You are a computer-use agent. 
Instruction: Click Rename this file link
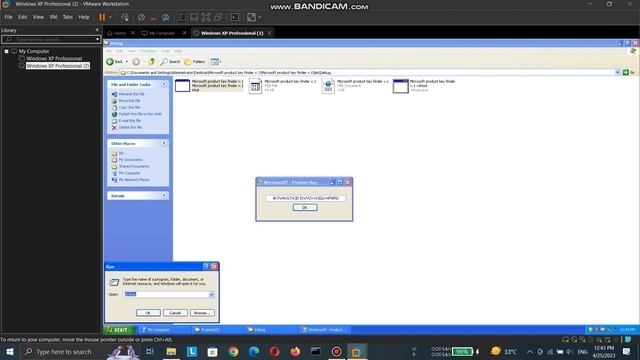[x=131, y=94]
